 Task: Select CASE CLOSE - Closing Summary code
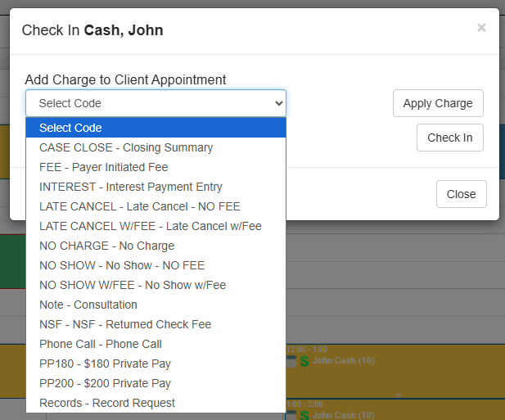point(126,147)
